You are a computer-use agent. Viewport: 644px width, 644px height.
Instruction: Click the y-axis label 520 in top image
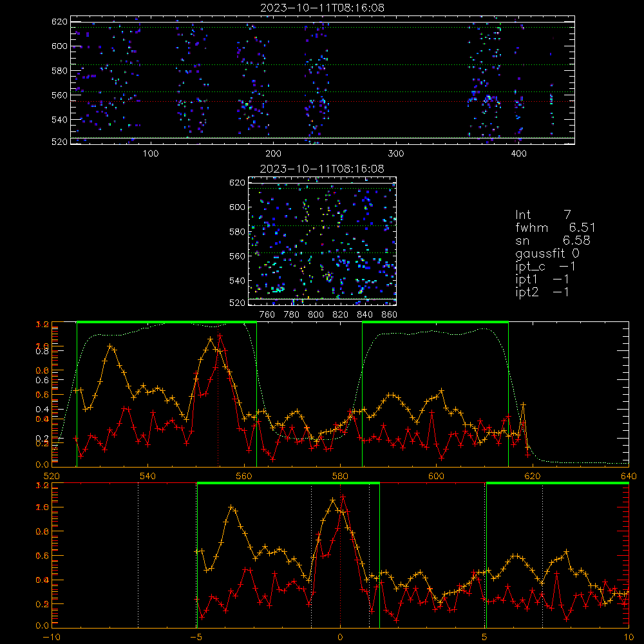click(x=59, y=142)
